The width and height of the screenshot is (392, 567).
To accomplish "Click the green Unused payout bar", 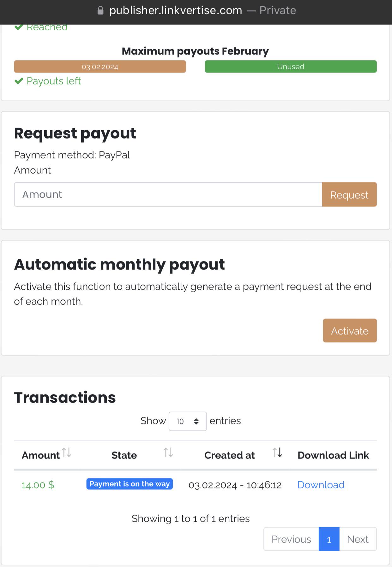I will pos(291,67).
